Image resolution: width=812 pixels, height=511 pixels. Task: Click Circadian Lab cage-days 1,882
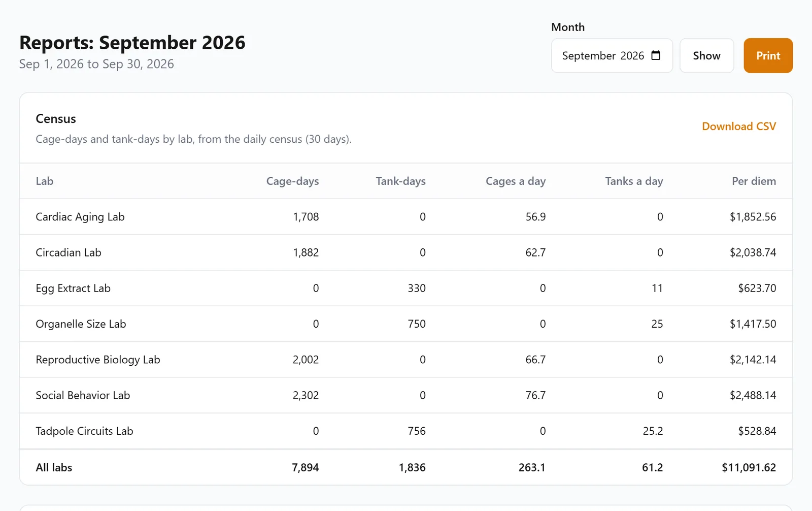306,252
